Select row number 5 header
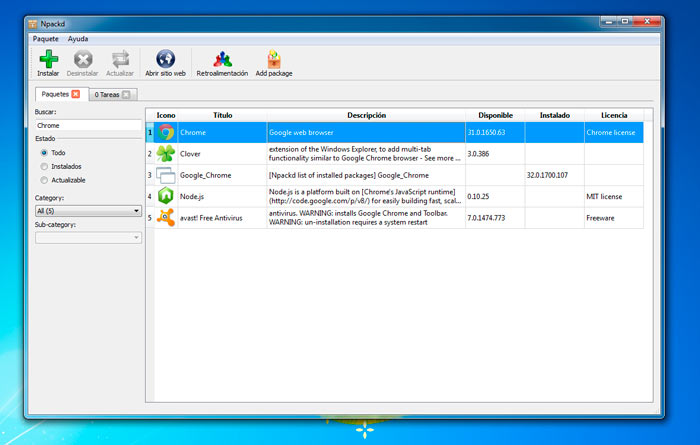Image resolution: width=700 pixels, height=445 pixels. [x=150, y=218]
